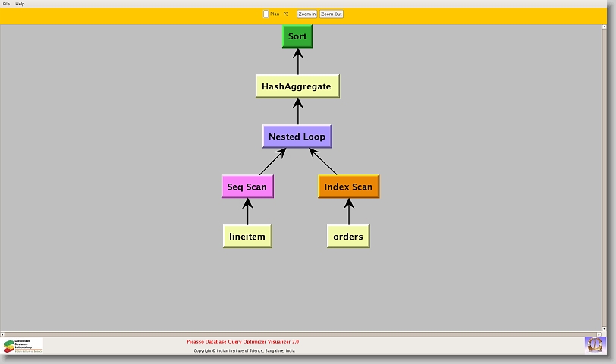Select the lineitem table node

pos(247,237)
